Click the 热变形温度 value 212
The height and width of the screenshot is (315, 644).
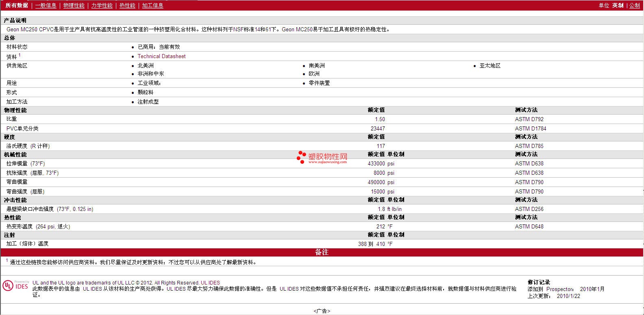pyautogui.click(x=381, y=226)
